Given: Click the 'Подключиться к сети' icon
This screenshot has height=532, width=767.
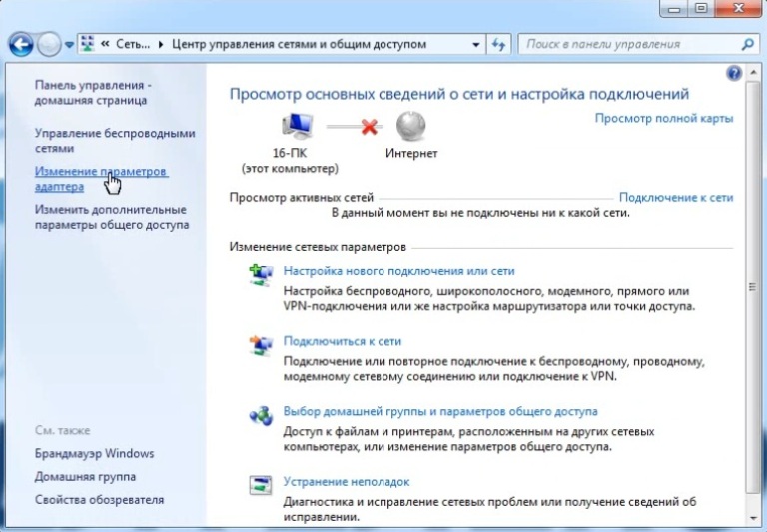Looking at the screenshot, I should pos(261,346).
